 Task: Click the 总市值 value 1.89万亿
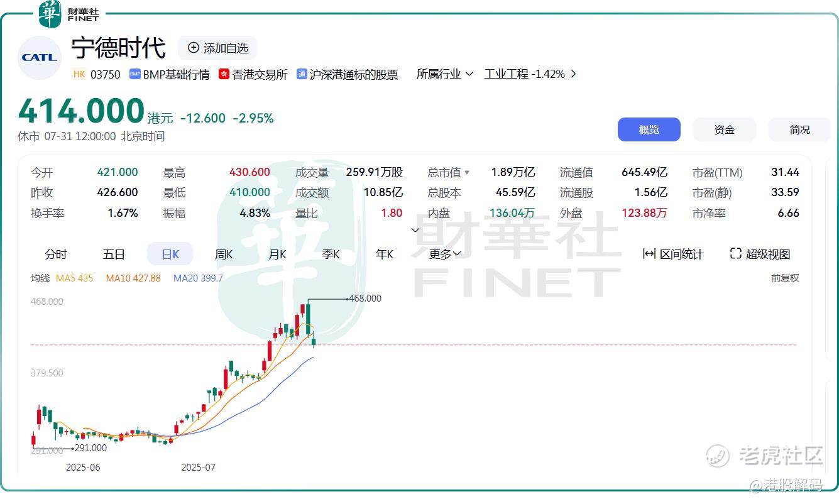coord(513,172)
